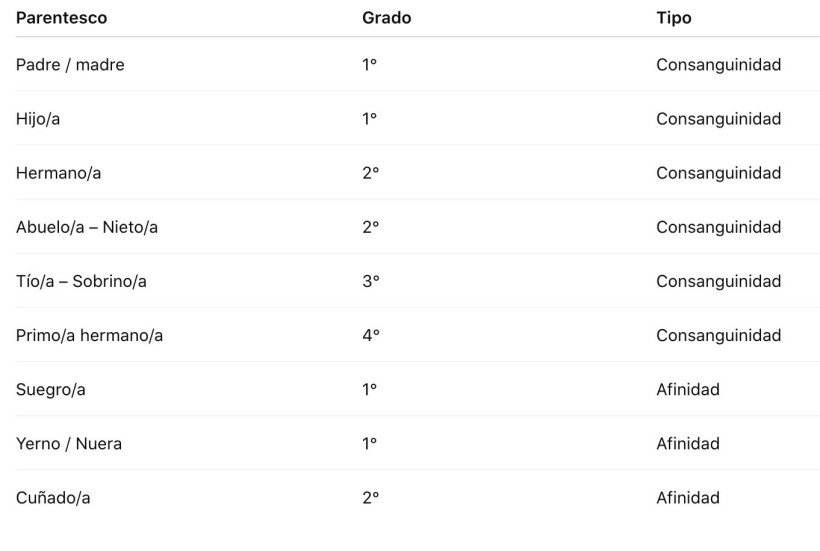Select the grade cell for Hijo/a
820x551 pixels.
(x=369, y=119)
